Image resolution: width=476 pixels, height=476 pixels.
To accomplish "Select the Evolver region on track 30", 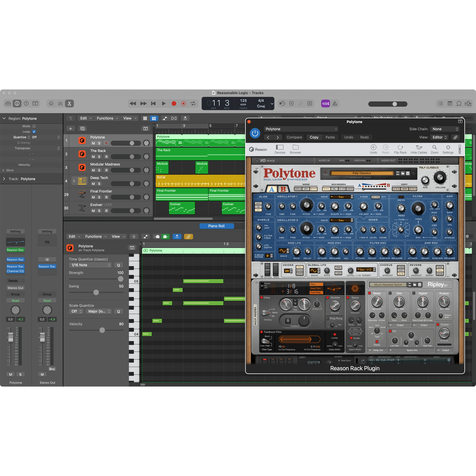I will tap(182, 208).
